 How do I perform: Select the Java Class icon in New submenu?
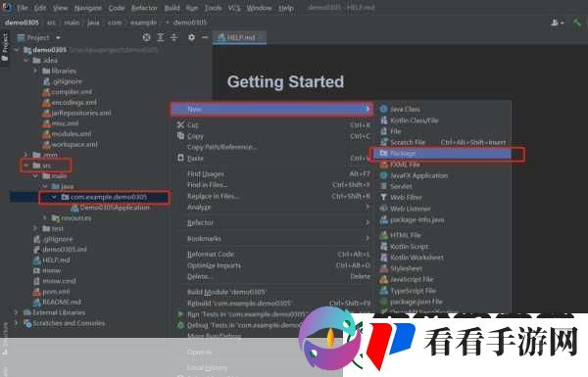tap(383, 109)
